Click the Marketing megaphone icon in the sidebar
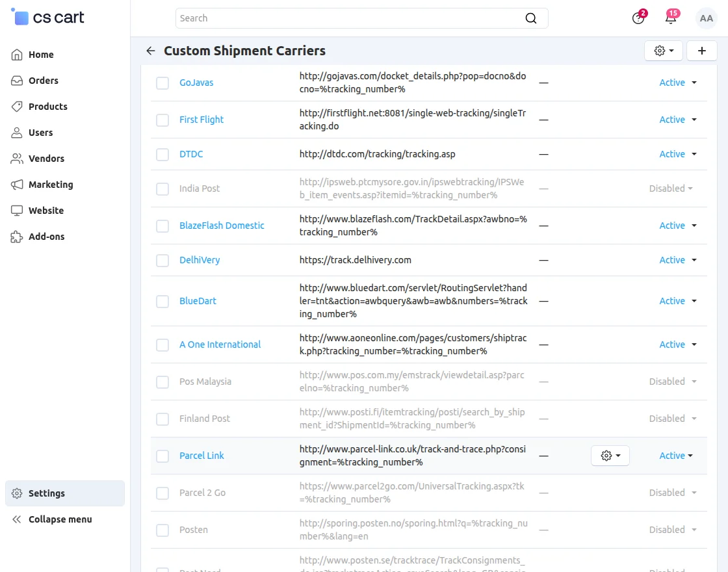 [17, 185]
